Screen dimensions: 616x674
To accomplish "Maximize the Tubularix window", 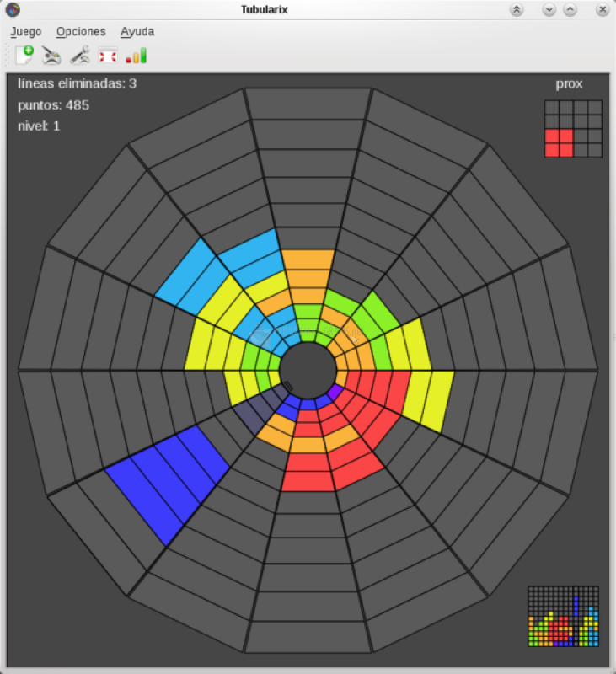I will tap(570, 9).
